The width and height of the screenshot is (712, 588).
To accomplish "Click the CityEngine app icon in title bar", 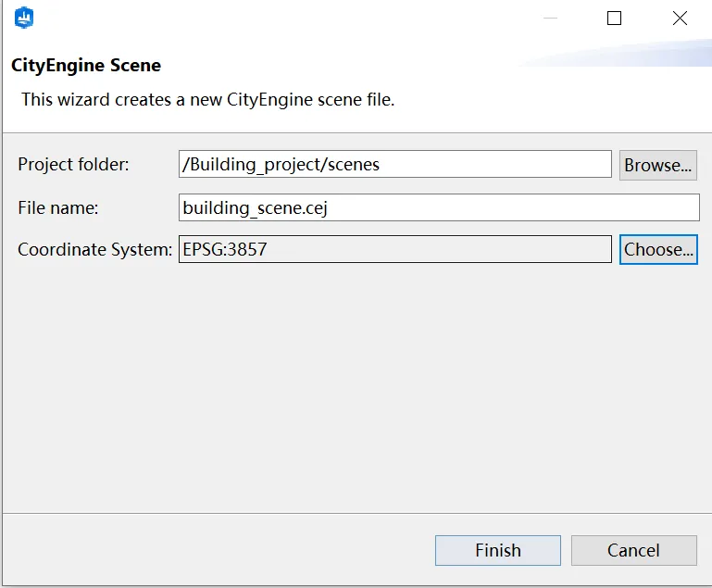I will click(x=24, y=17).
